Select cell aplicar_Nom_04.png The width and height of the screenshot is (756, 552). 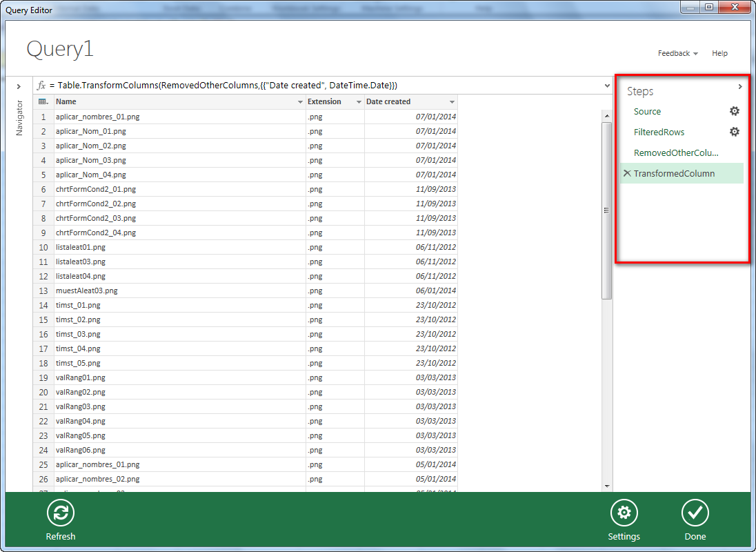[180, 175]
